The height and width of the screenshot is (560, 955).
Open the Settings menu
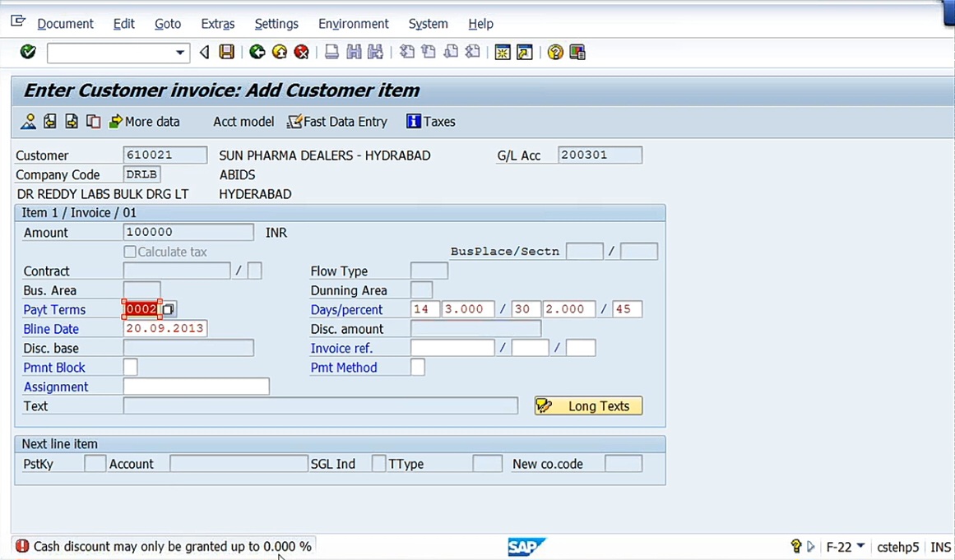click(x=276, y=24)
